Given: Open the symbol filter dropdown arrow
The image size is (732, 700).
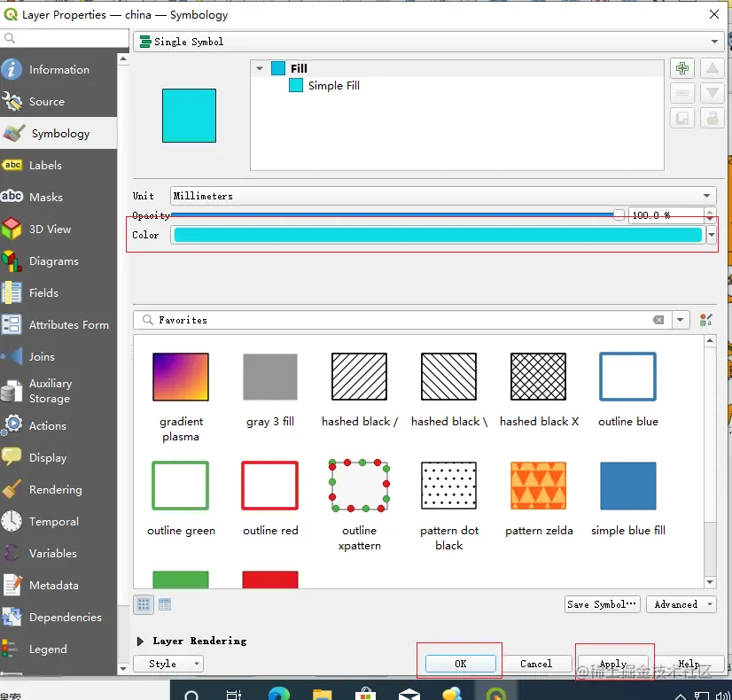Looking at the screenshot, I should pos(680,320).
